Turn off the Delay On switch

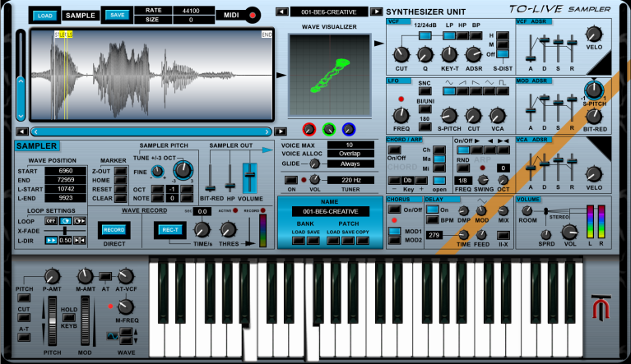coord(433,210)
